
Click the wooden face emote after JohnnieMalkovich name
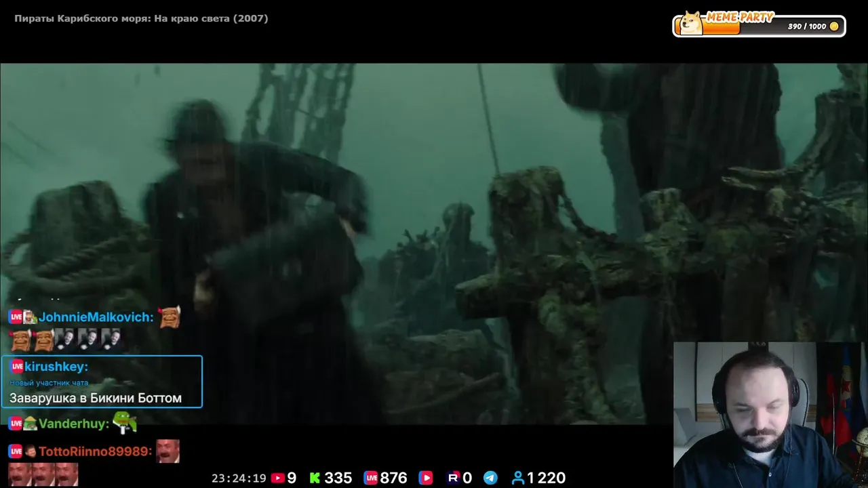[x=170, y=317]
